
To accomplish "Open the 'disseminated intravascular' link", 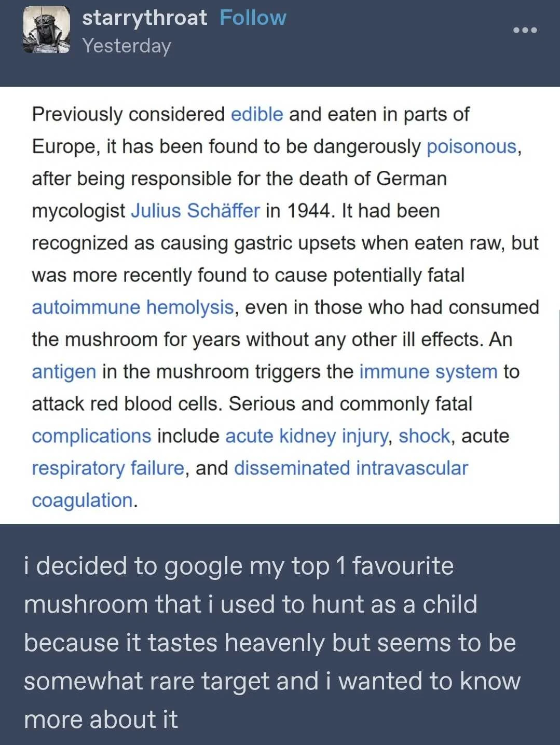I will (x=351, y=468).
